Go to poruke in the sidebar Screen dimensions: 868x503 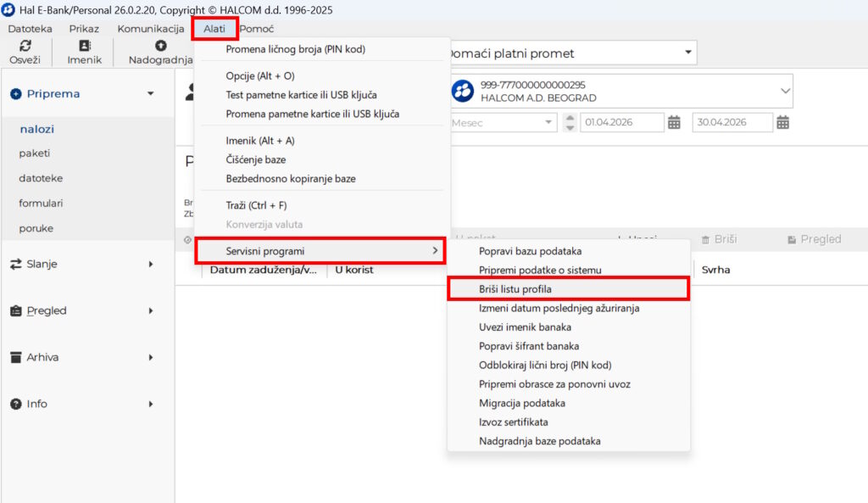coord(36,228)
